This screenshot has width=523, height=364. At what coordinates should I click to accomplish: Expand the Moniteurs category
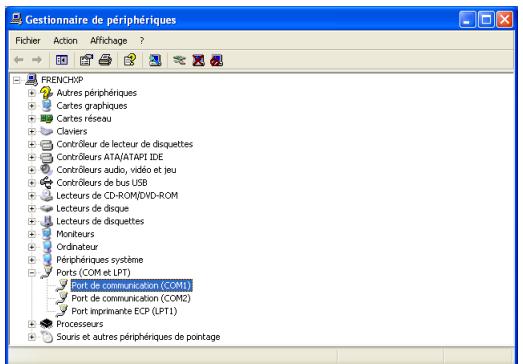pos(32,234)
